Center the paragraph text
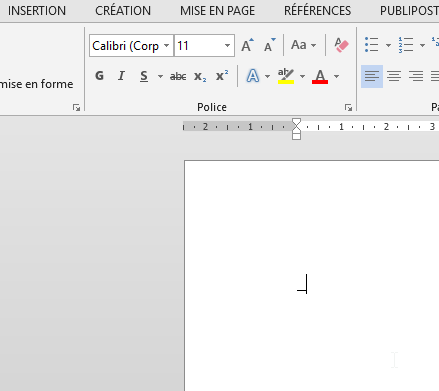The image size is (439, 391). pyautogui.click(x=394, y=76)
